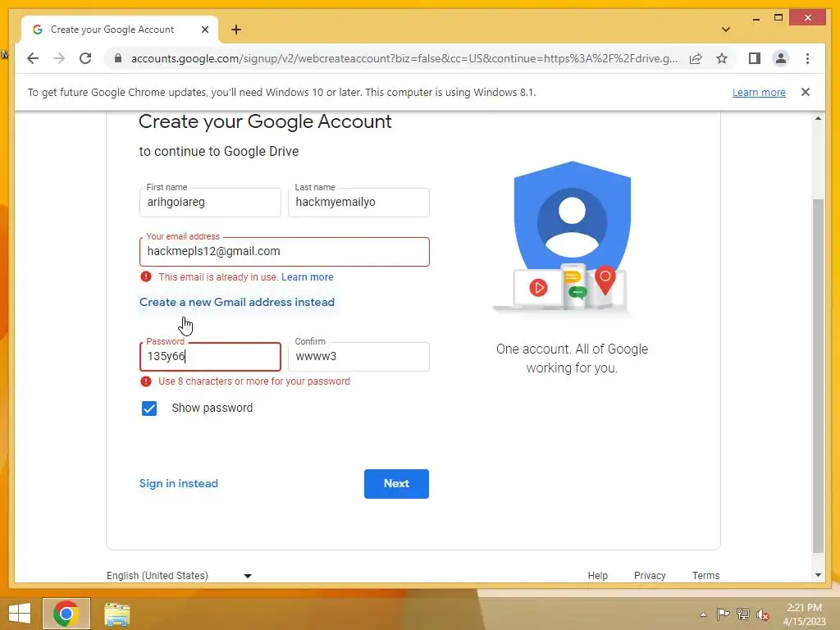Image resolution: width=840 pixels, height=630 pixels.
Task: Click the share page icon in the address bar
Action: pos(696,58)
